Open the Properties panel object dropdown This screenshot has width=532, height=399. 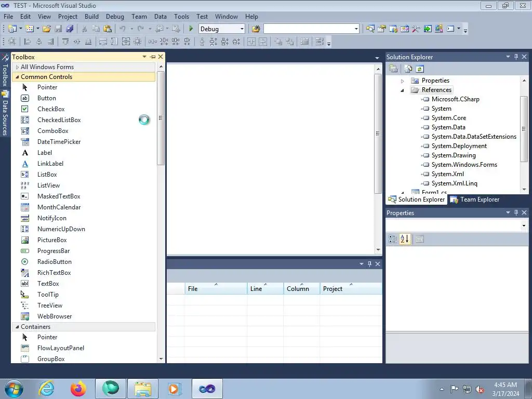524,225
